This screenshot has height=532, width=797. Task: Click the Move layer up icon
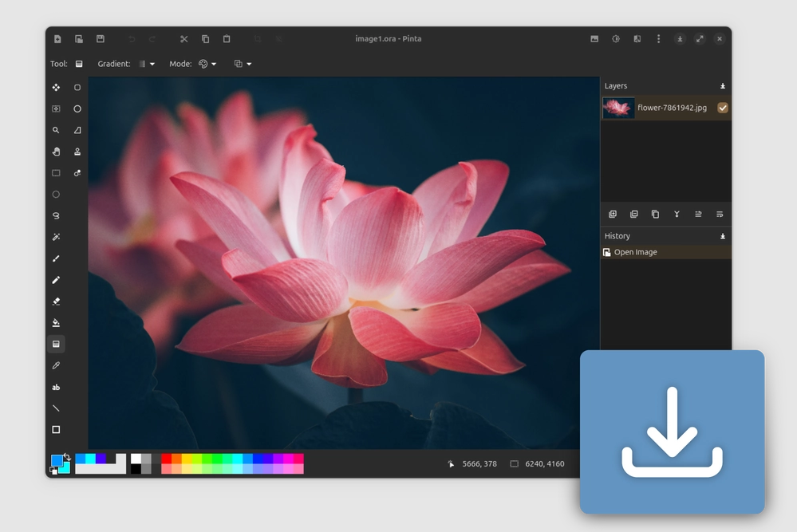(698, 215)
